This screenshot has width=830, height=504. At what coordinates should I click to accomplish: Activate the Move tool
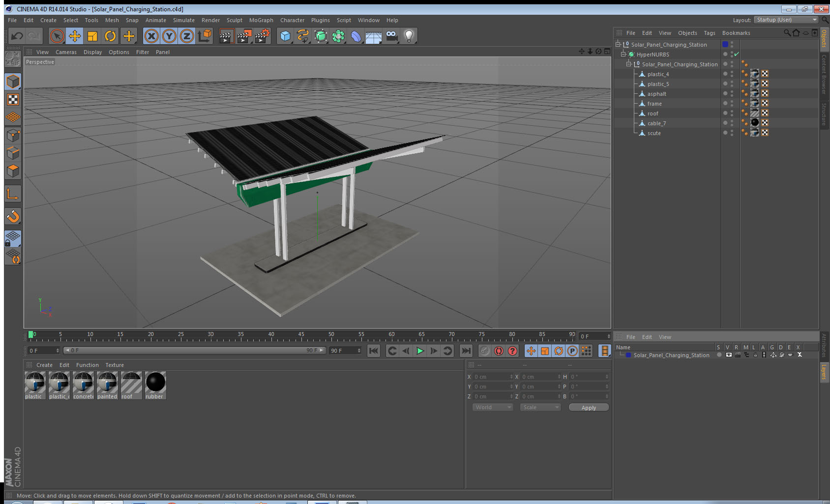click(x=75, y=36)
